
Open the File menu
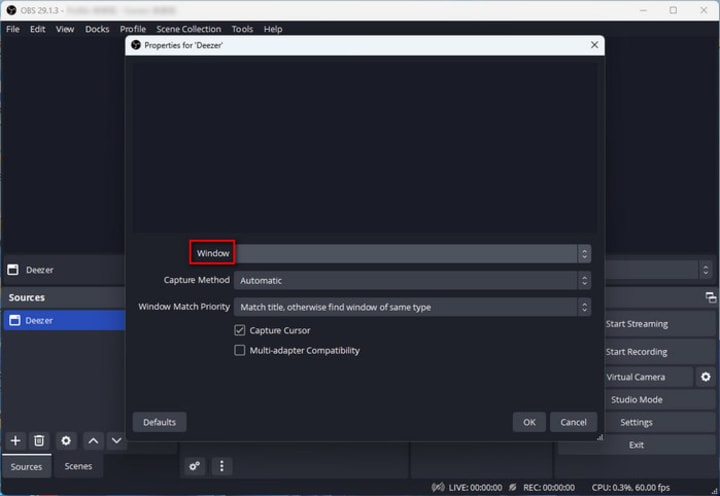[13, 29]
